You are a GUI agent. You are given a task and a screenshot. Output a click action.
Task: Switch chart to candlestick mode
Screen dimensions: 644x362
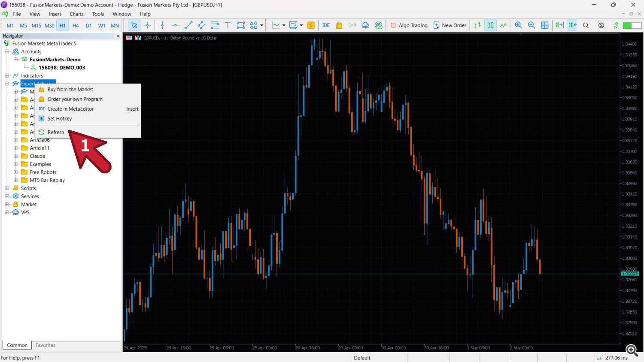[490, 25]
